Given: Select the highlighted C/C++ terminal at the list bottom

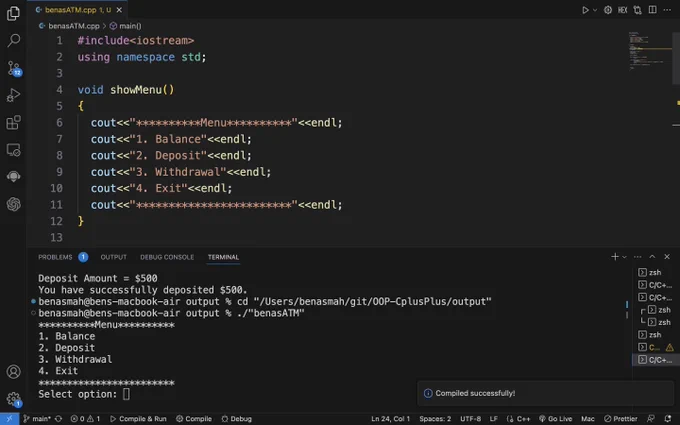Looking at the screenshot, I should coord(654,360).
